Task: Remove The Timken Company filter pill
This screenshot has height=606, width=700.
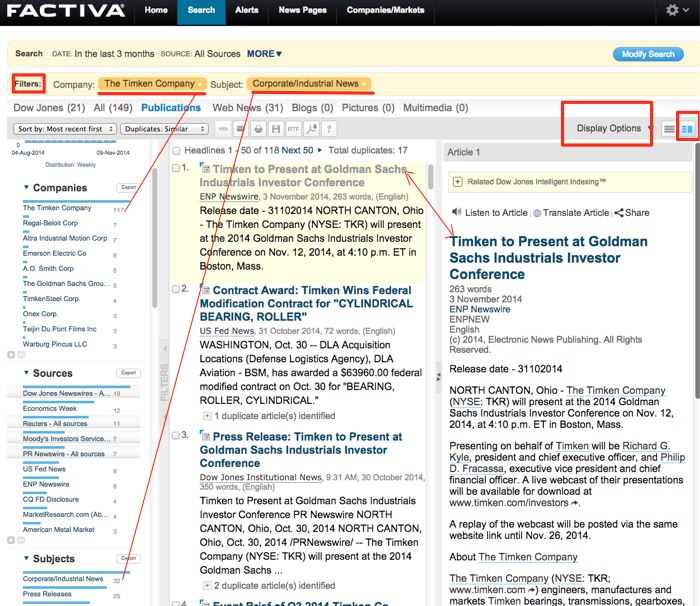Action: [x=200, y=84]
